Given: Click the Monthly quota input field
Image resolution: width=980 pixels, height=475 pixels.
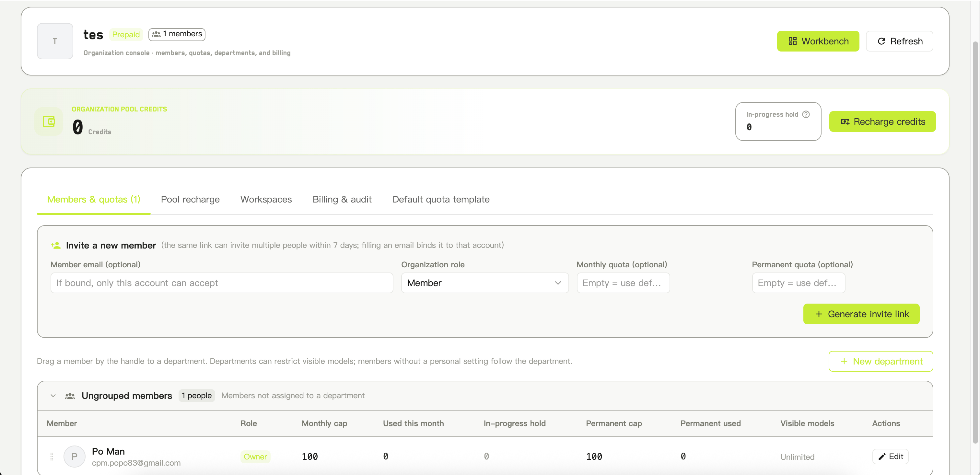Looking at the screenshot, I should coord(623,283).
